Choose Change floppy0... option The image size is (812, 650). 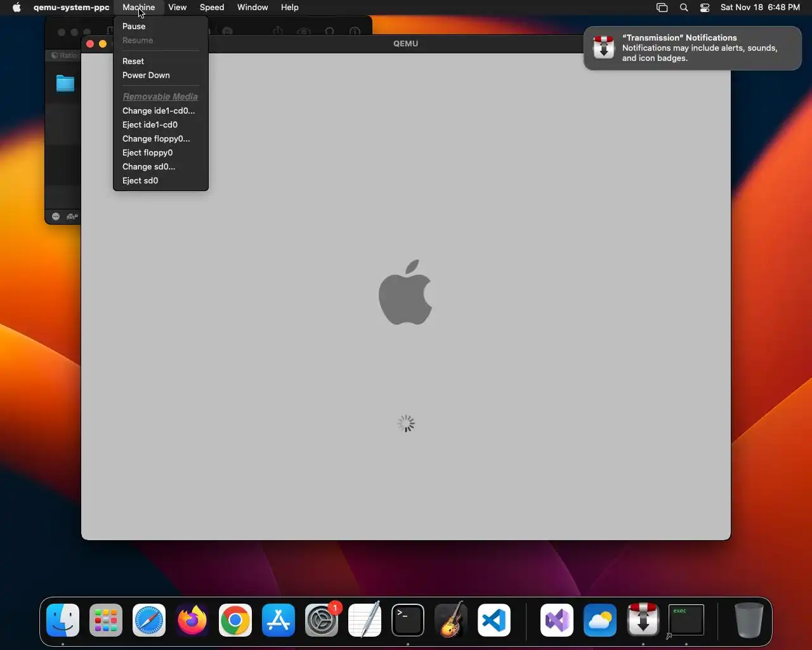pos(160,138)
